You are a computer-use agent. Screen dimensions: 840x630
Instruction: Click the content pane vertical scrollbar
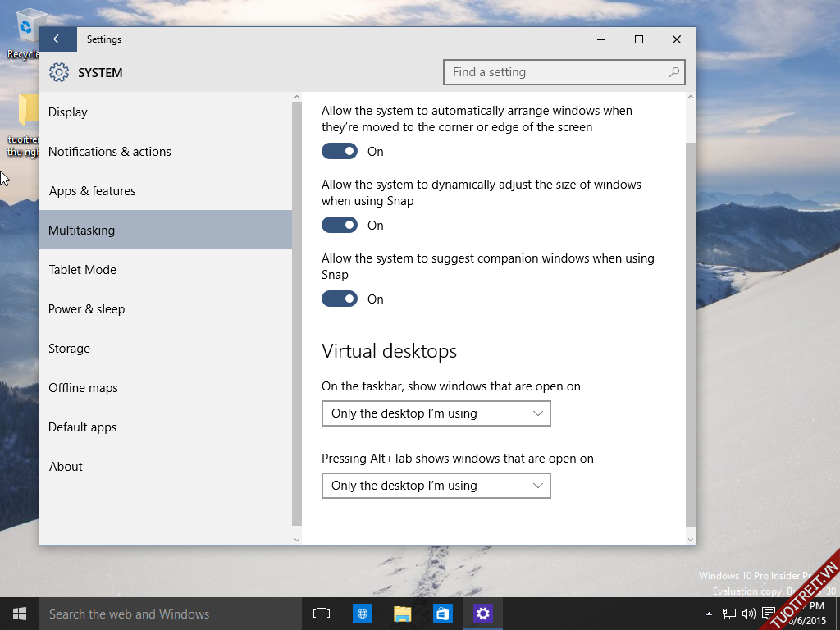pos(690,328)
